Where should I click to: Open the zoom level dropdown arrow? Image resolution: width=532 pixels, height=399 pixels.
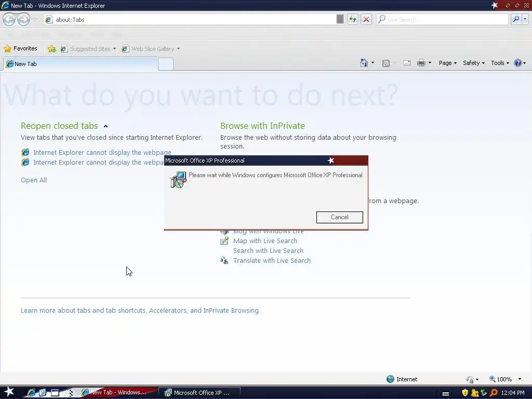coord(520,379)
